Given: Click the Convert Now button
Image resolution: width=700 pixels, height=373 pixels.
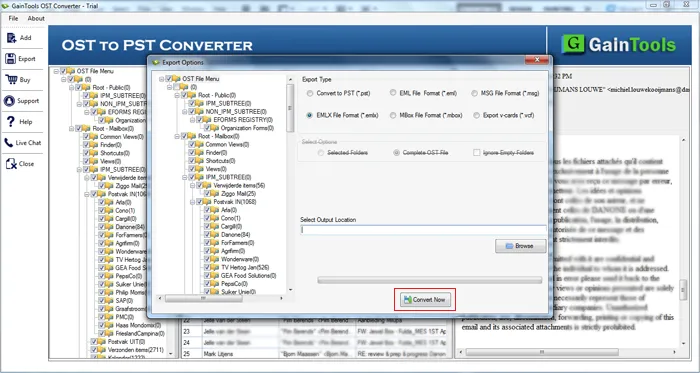Looking at the screenshot, I should 425,300.
